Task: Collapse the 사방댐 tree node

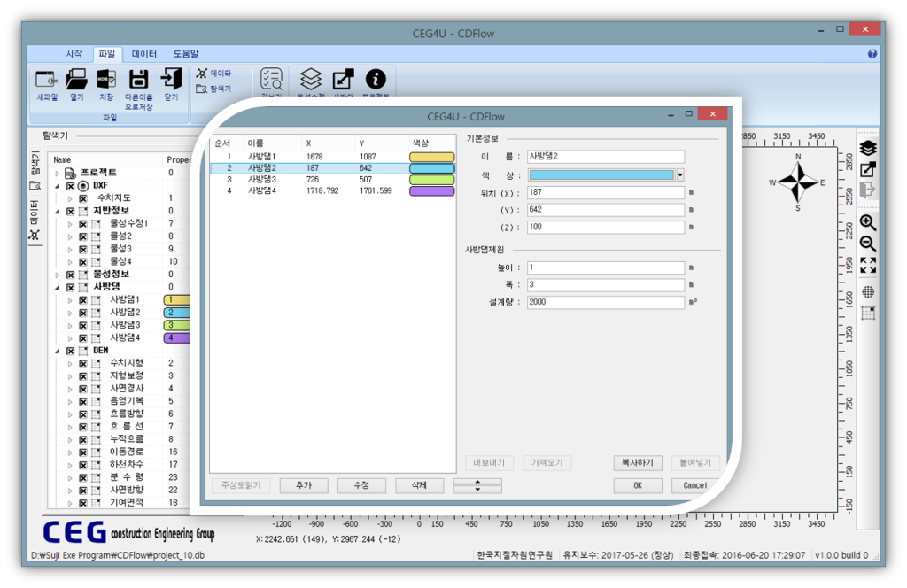Action: point(58,287)
